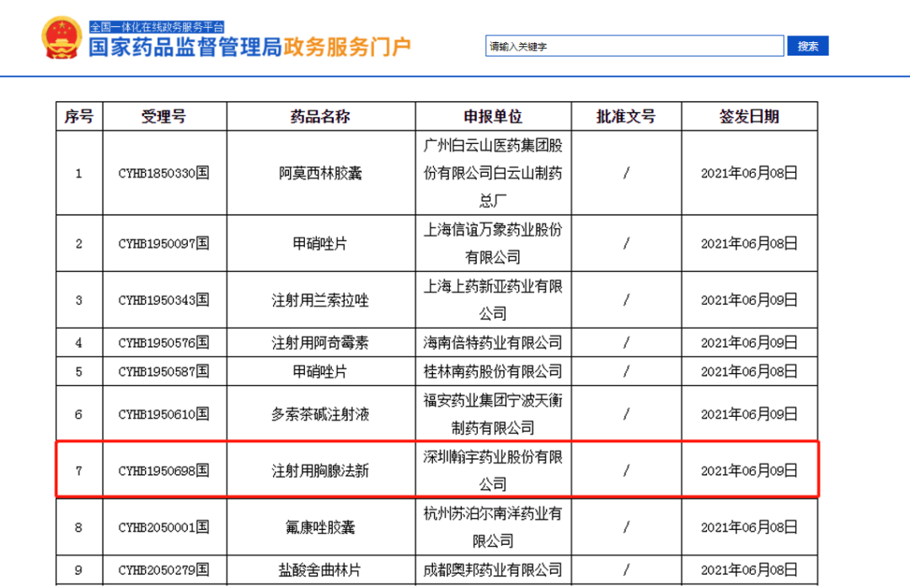The width and height of the screenshot is (910, 588).
Task: Click acceptance number CYHB1850330国
Action: [x=164, y=174]
